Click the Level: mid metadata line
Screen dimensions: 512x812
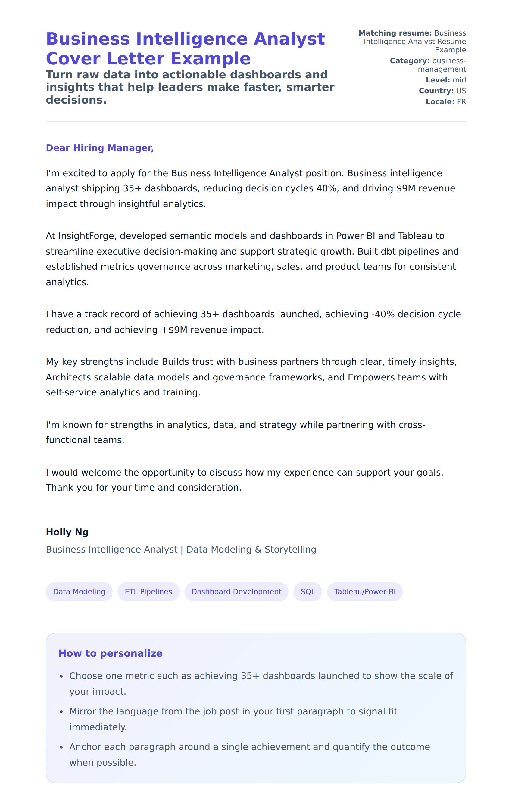point(445,80)
